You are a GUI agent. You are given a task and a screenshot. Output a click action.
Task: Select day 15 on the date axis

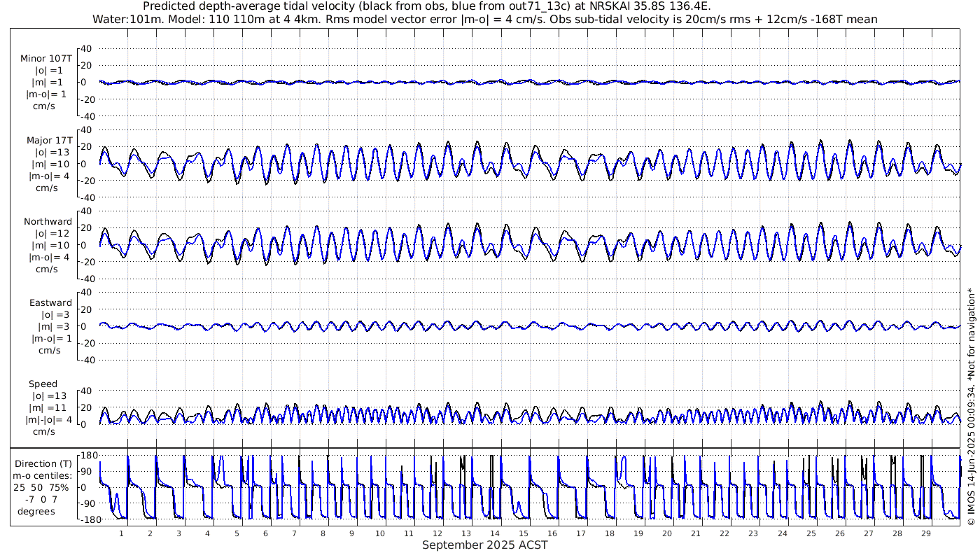[x=524, y=533]
